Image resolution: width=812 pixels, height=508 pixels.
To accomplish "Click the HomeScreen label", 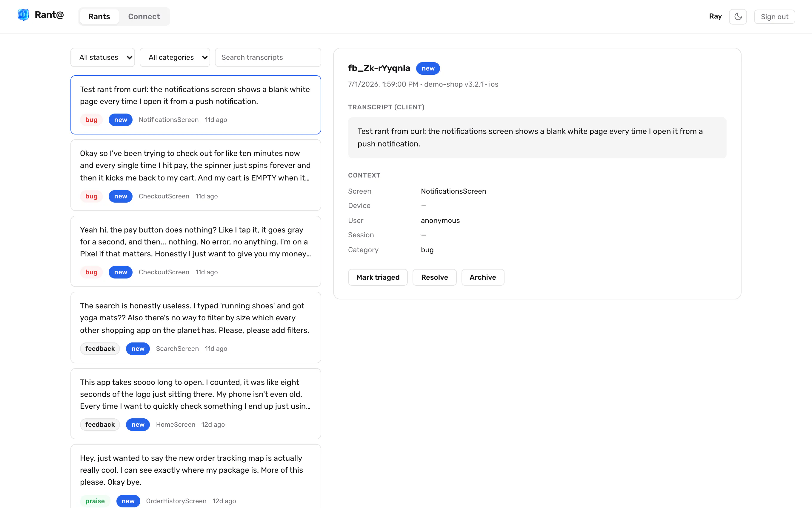I will 176,424.
